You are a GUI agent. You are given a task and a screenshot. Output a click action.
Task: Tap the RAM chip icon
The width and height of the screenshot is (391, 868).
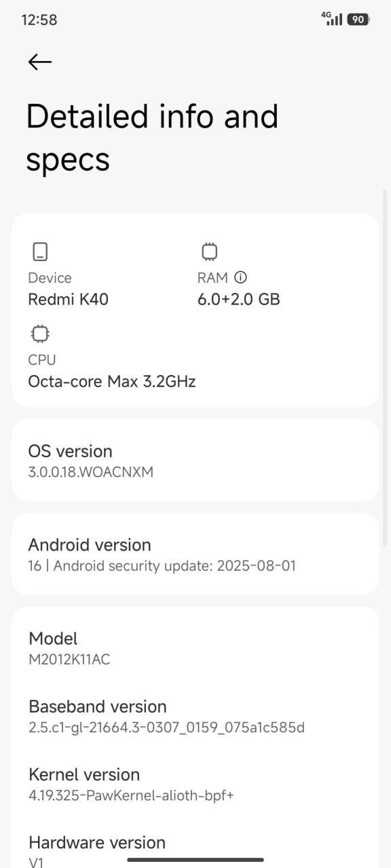210,252
